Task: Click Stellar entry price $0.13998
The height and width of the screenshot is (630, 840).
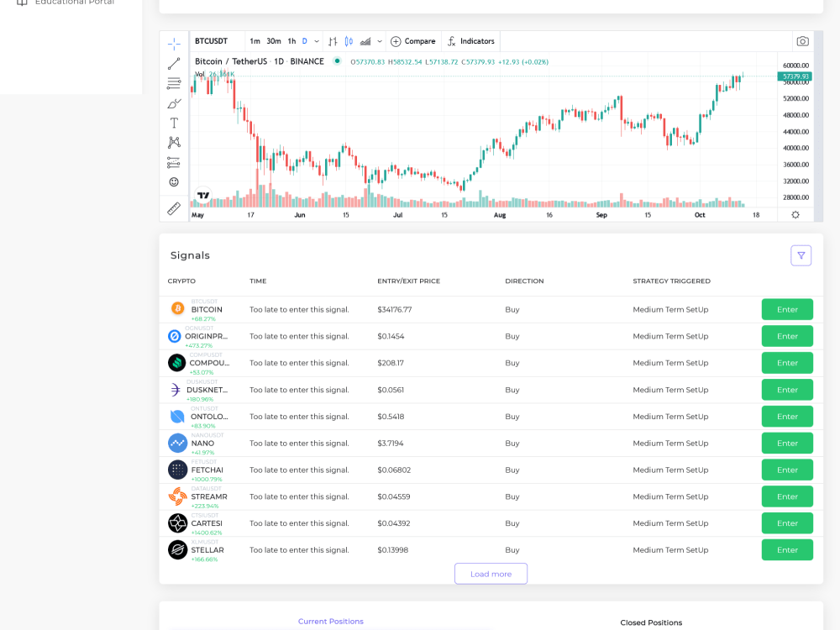Action: [392, 550]
